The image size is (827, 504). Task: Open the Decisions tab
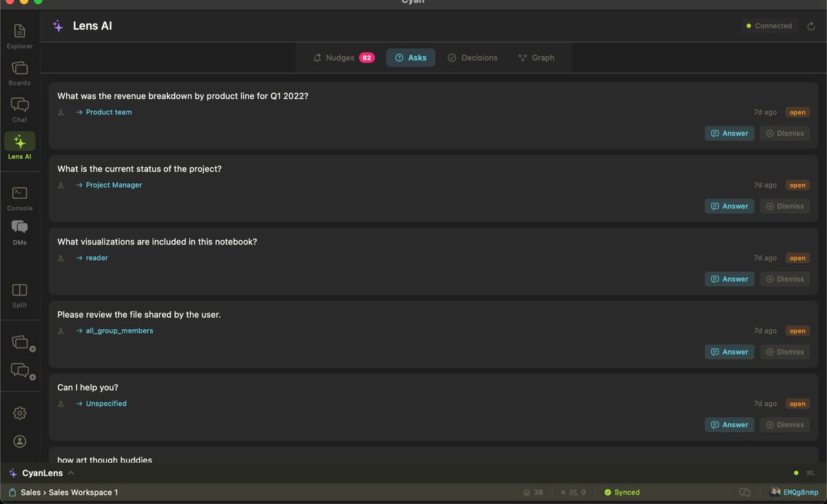pos(473,57)
